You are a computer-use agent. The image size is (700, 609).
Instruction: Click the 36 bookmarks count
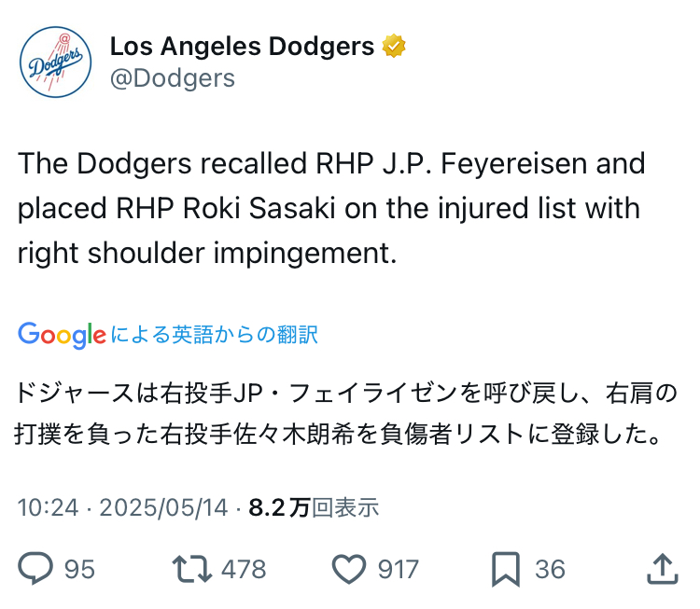click(x=550, y=569)
